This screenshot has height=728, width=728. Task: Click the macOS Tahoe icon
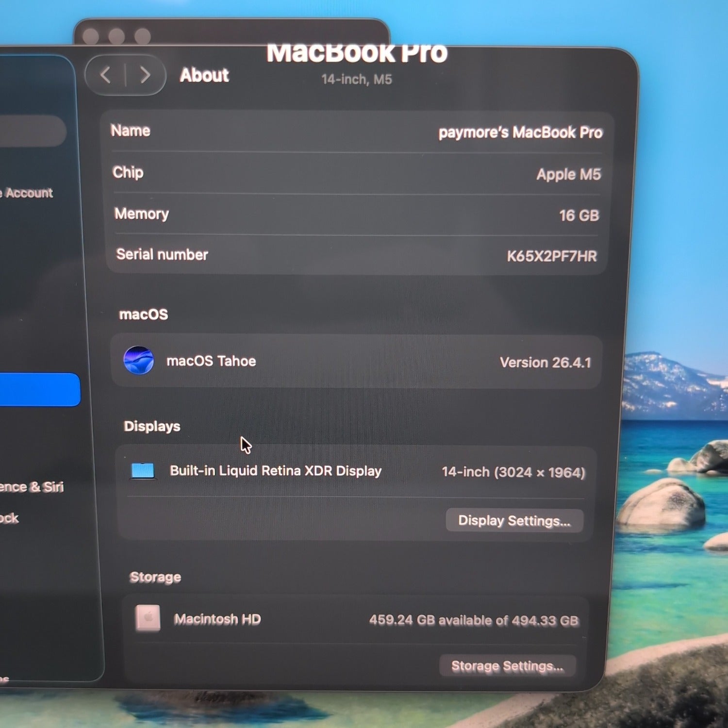coord(139,361)
